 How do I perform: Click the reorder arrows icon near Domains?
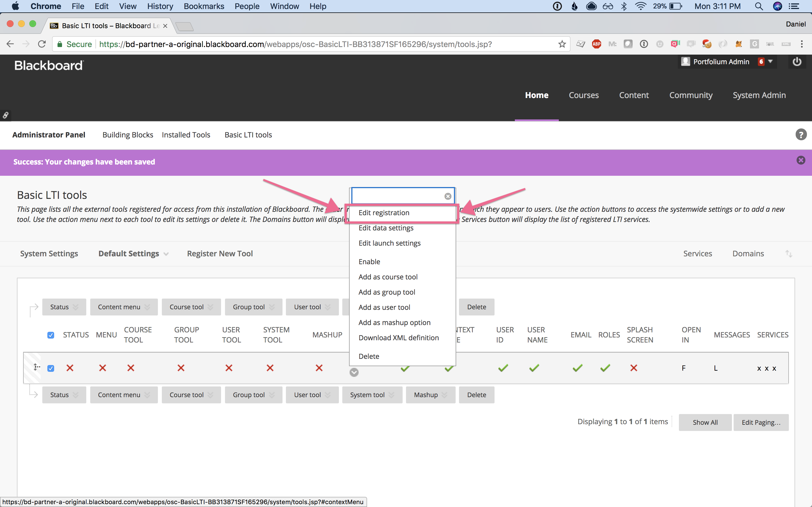click(x=789, y=254)
